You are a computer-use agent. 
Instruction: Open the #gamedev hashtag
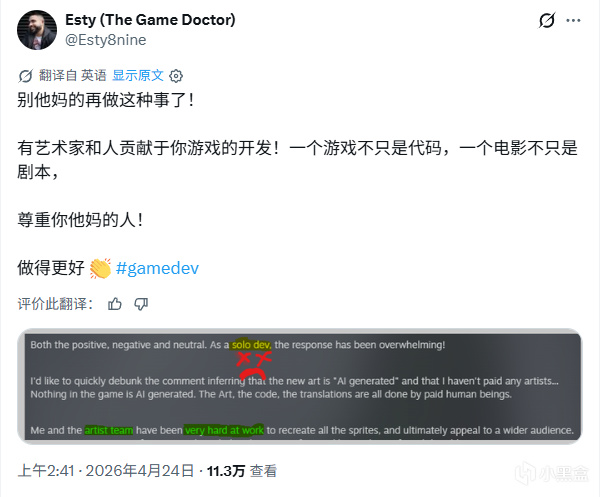pyautogui.click(x=157, y=268)
